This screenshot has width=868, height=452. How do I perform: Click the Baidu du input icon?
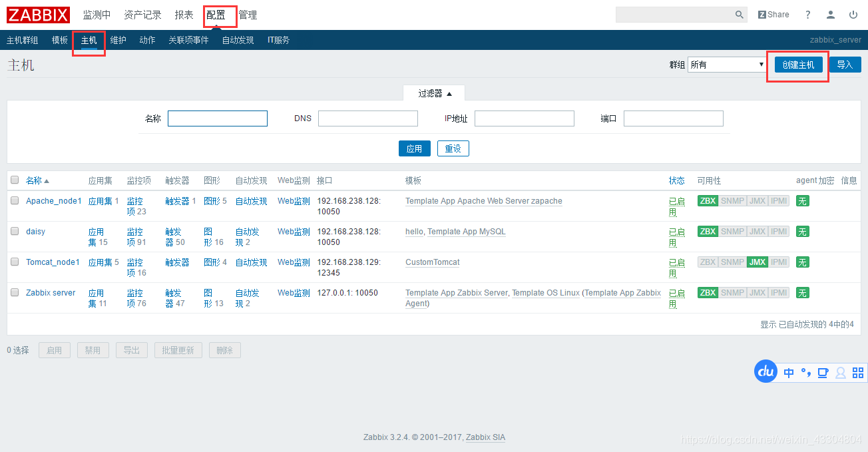pyautogui.click(x=766, y=371)
